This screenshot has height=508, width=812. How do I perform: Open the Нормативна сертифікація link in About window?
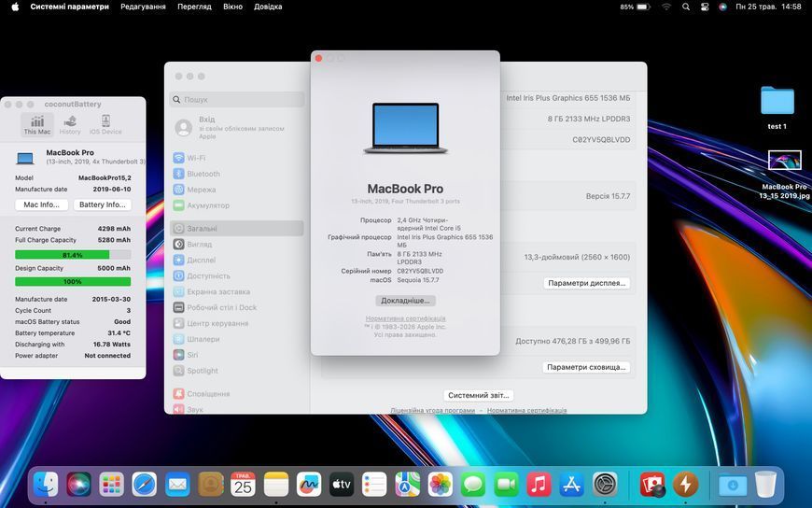point(405,318)
